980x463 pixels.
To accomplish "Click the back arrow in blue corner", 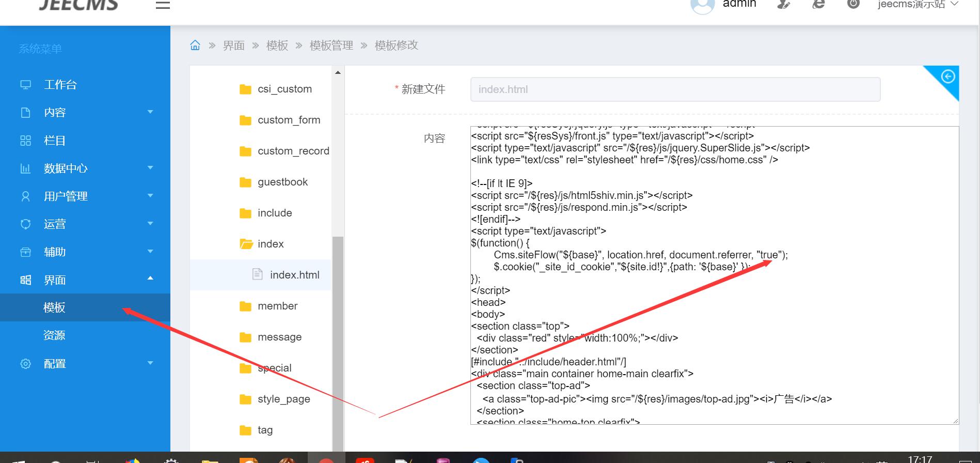I will (947, 77).
